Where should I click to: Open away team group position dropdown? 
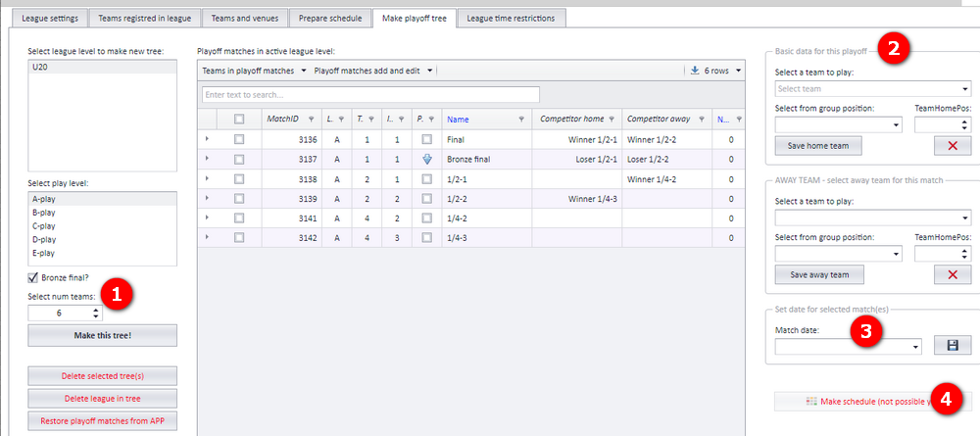coord(839,254)
